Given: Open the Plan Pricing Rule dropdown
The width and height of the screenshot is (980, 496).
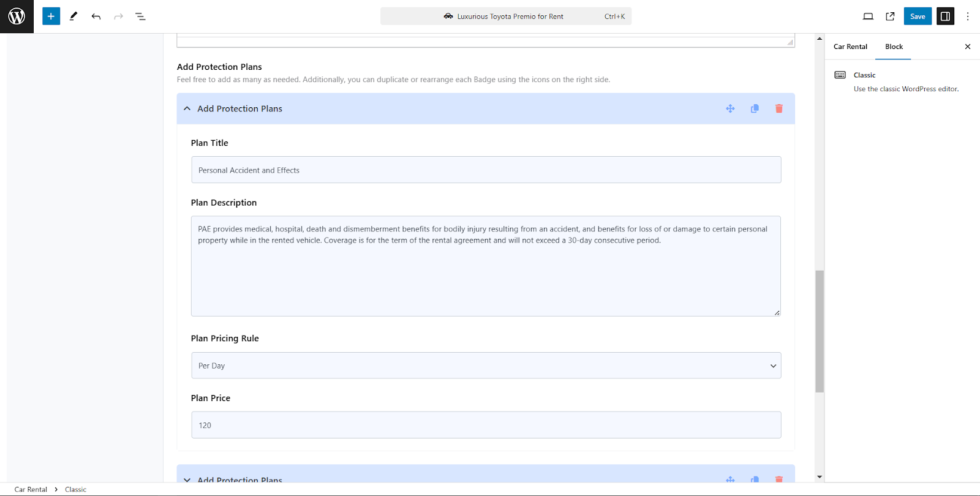Looking at the screenshot, I should pos(486,366).
